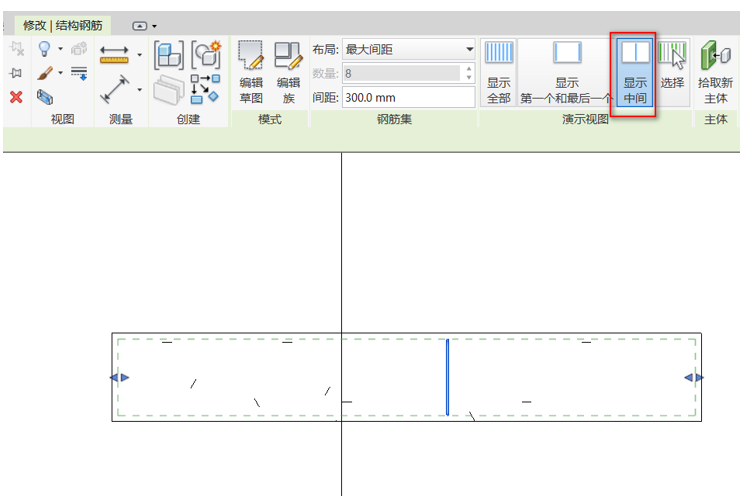Increase quantity with the up stepper arrow
Screen dimensions: 747x496
[469, 69]
